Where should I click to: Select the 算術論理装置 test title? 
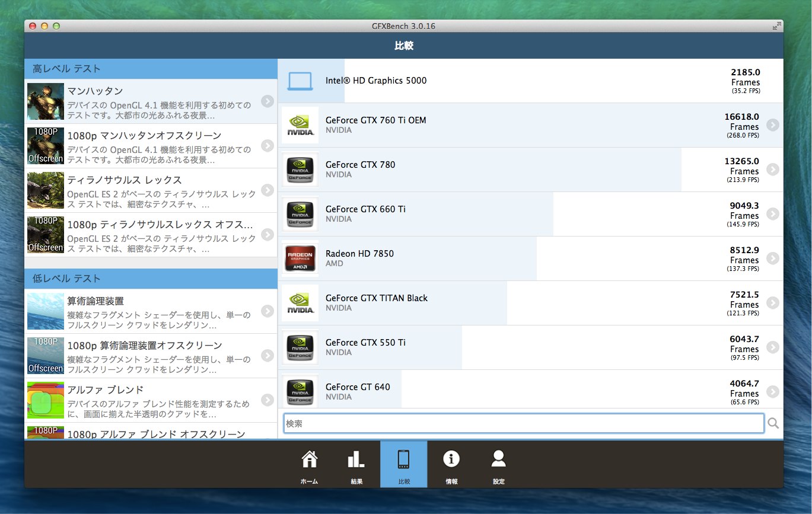[x=95, y=301]
